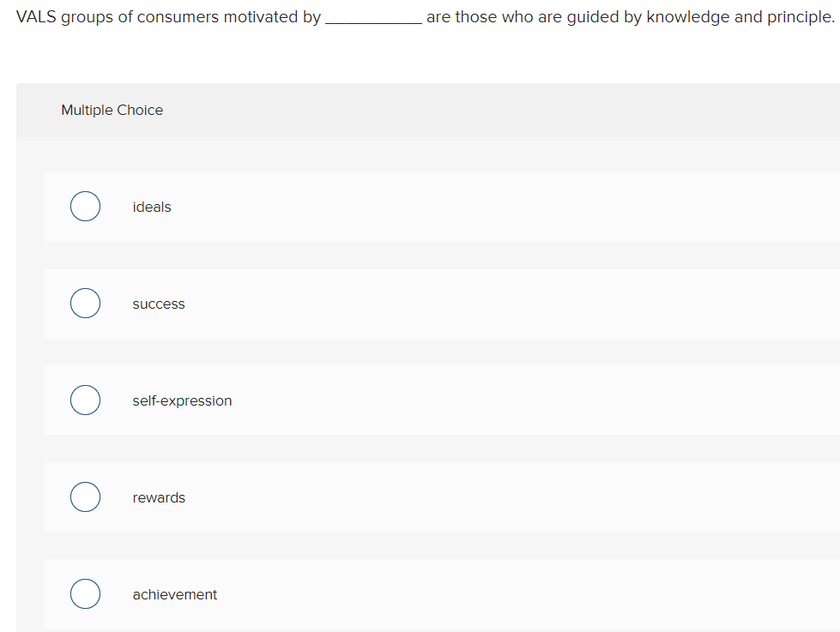Select the radio button for "rewards"
840x632 pixels.
85,497
